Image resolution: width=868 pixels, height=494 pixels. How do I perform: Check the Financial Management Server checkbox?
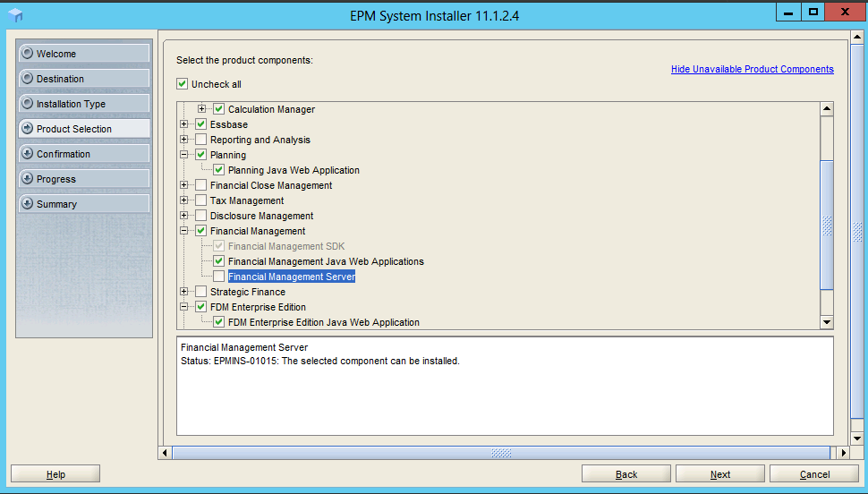(219, 277)
